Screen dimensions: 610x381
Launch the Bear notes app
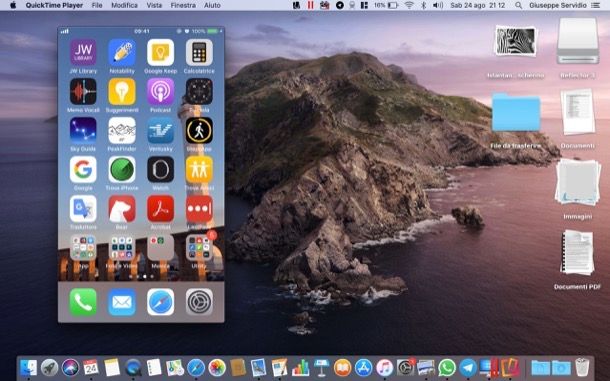point(122,209)
